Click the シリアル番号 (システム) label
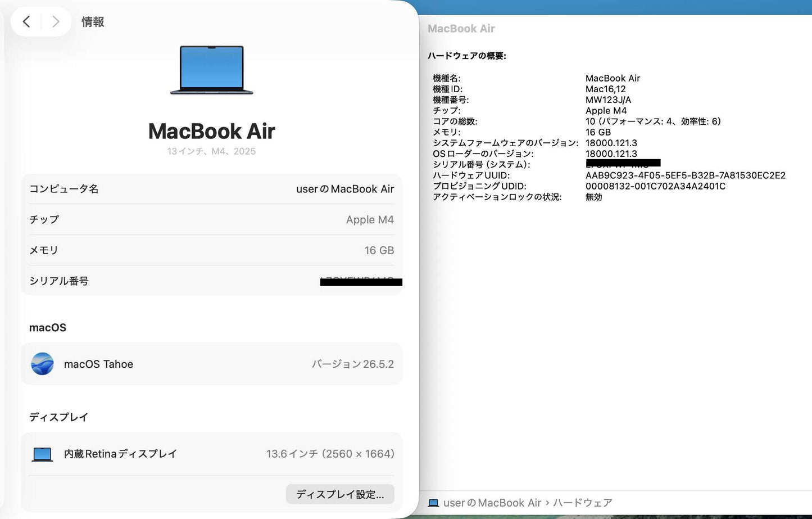The height and width of the screenshot is (519, 812). (481, 165)
